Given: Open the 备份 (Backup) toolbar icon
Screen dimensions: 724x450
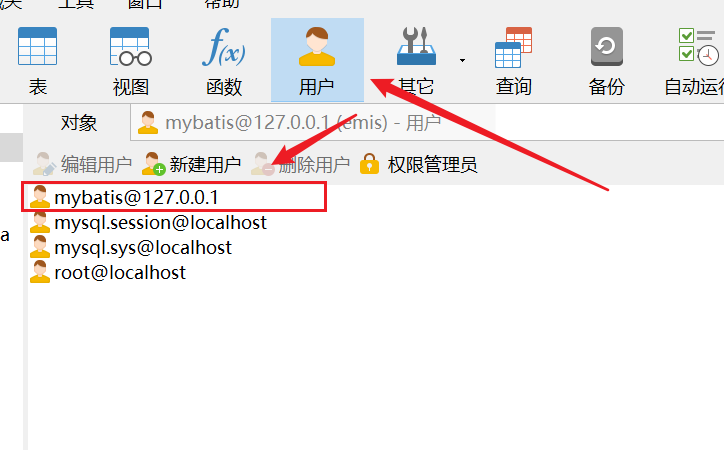Looking at the screenshot, I should pyautogui.click(x=606, y=61).
